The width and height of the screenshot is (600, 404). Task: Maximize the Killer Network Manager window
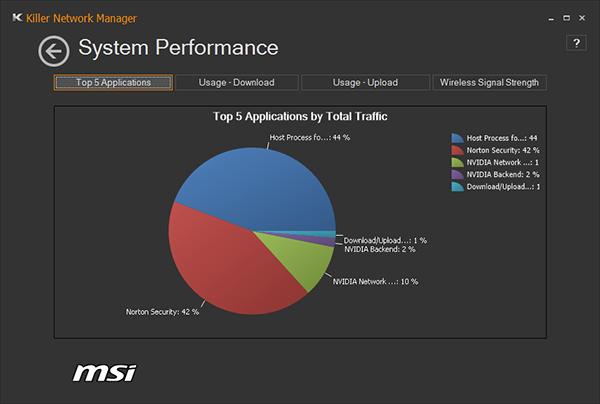(x=566, y=18)
